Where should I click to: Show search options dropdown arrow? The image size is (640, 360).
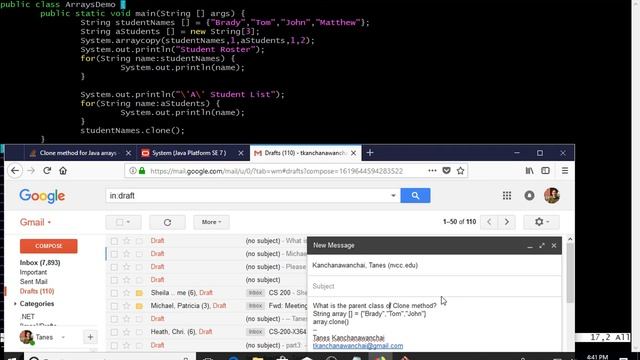click(x=393, y=196)
